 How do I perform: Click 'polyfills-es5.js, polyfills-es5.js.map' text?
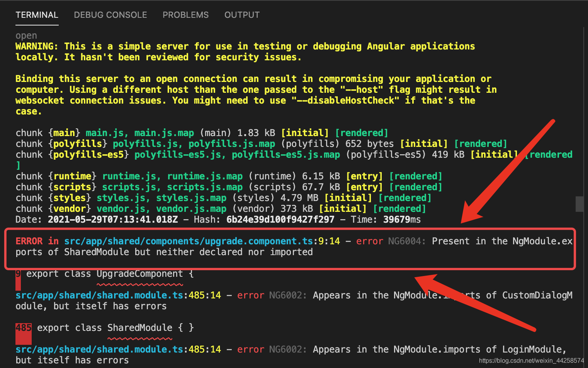[237, 155]
